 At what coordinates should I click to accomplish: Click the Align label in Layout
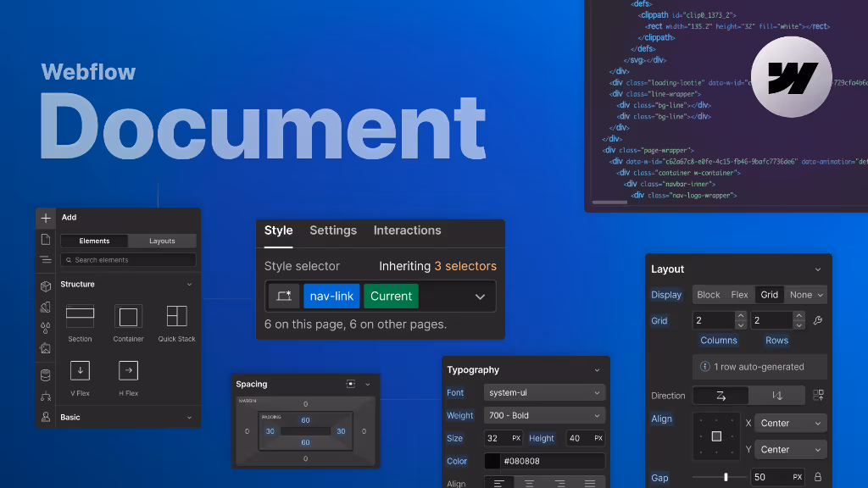pyautogui.click(x=661, y=419)
